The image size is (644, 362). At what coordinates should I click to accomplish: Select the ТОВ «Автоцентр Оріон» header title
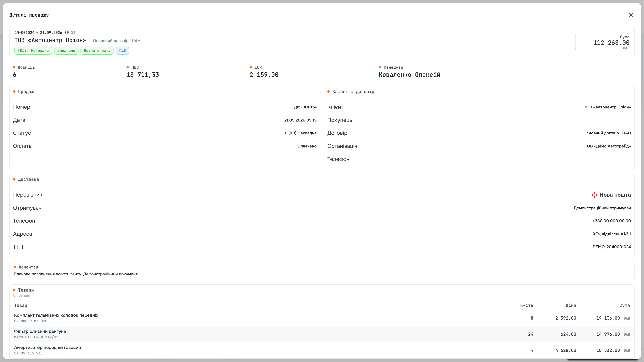[x=50, y=40]
